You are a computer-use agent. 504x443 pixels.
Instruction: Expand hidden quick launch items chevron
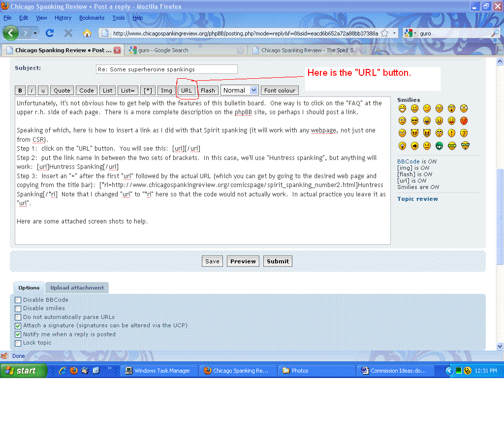click(x=110, y=368)
